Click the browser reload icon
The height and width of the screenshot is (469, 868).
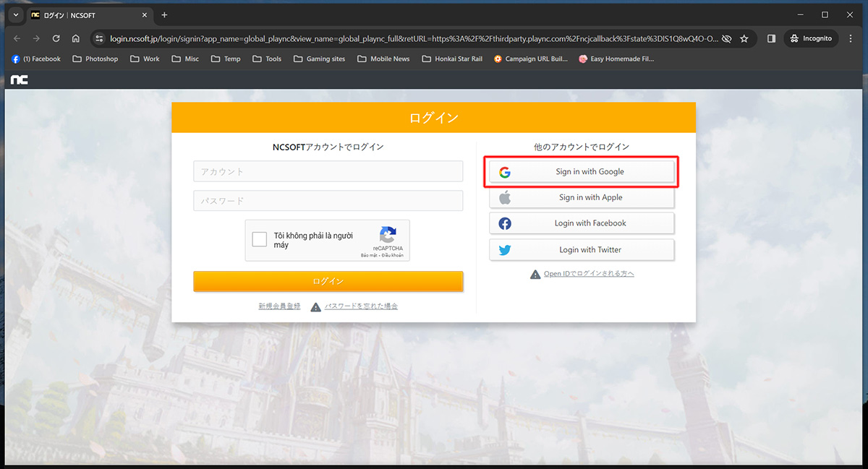click(x=56, y=38)
